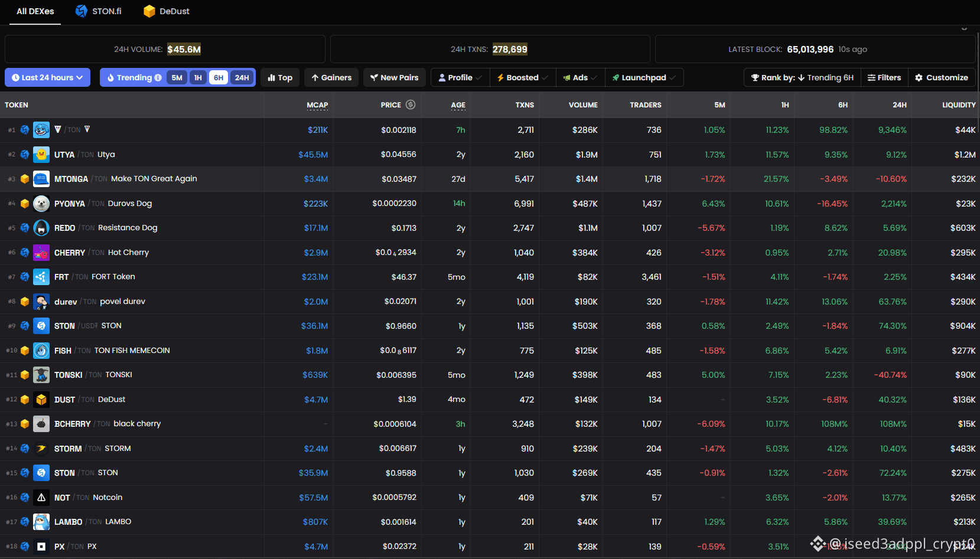Click the DeDust DEX icon on PYONYA row
This screenshot has width=980, height=559.
pos(25,204)
